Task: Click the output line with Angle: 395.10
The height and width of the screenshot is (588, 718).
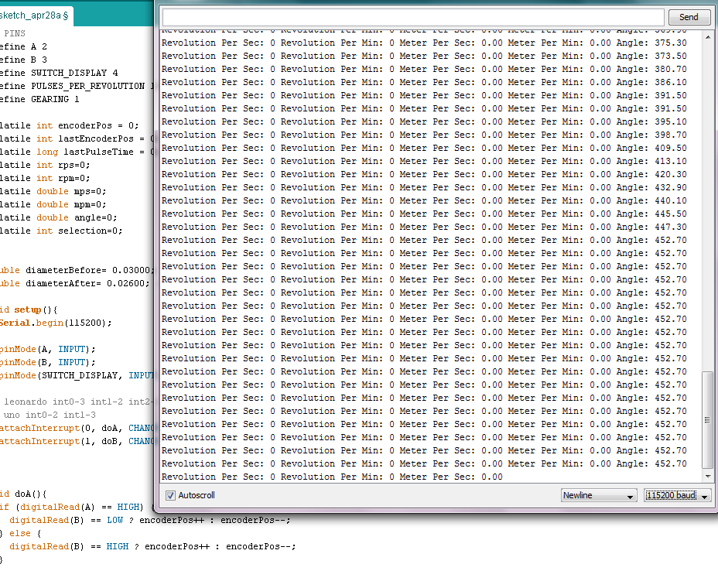Action: (424, 121)
